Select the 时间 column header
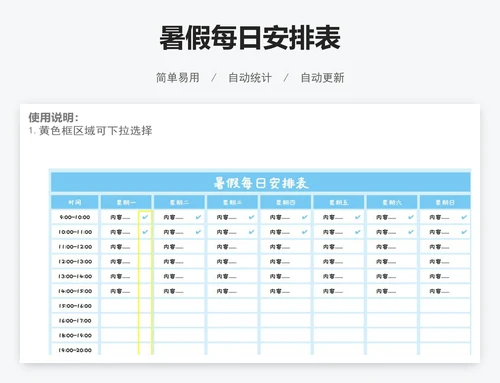The image size is (500, 383). click(x=75, y=202)
